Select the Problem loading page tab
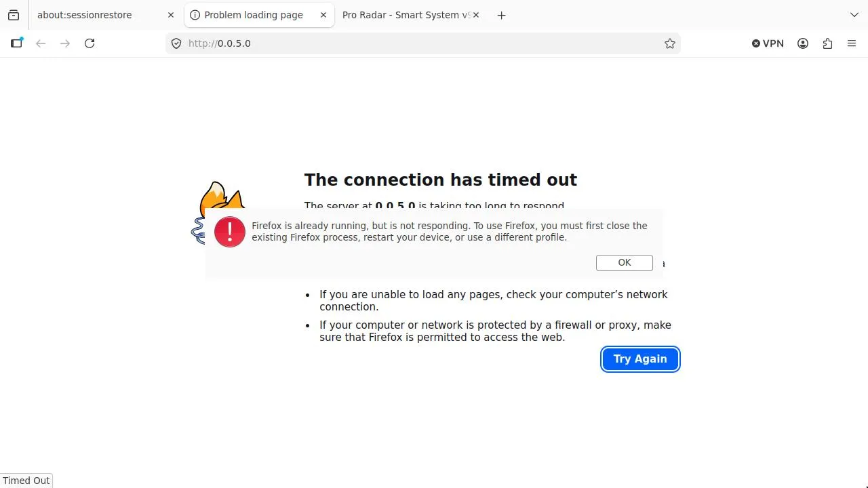The image size is (868, 488). (252, 15)
